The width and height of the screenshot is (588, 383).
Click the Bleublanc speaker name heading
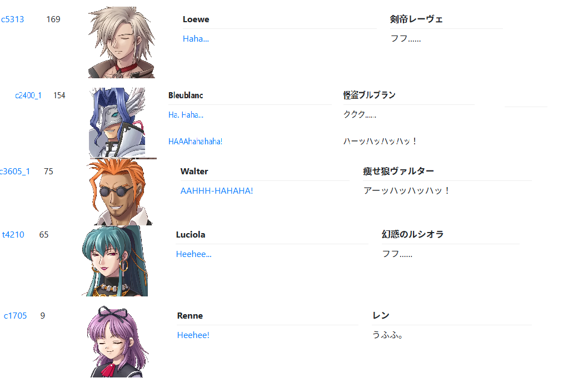pyautogui.click(x=186, y=95)
